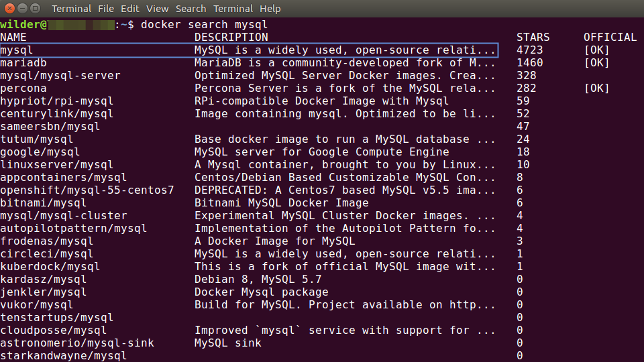Click the 'openshift/mysql-55-centos7' image name
Image resolution: width=644 pixels, height=362 pixels.
pyautogui.click(x=87, y=190)
